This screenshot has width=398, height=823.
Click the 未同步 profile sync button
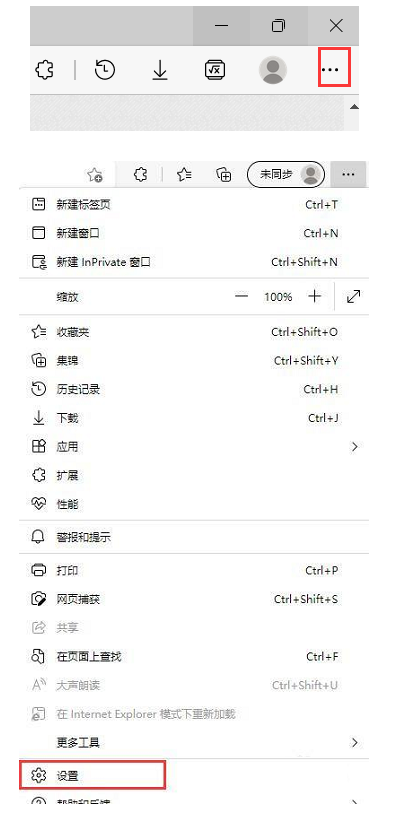coord(286,174)
